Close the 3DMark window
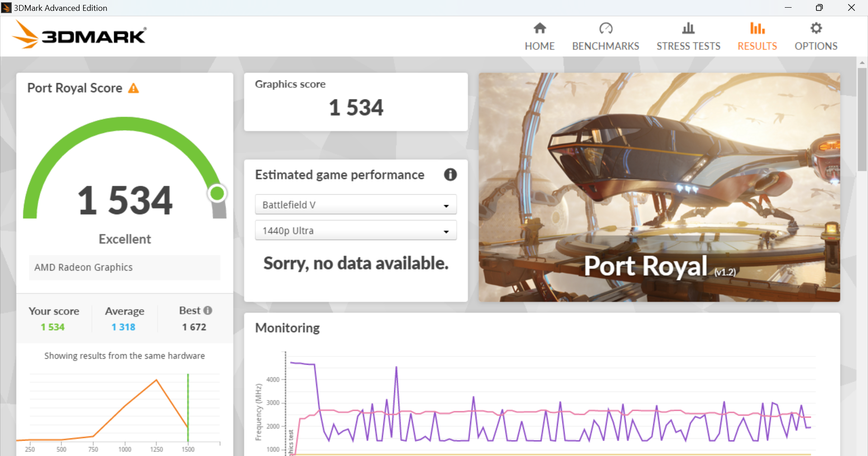The width and height of the screenshot is (868, 456). click(851, 8)
